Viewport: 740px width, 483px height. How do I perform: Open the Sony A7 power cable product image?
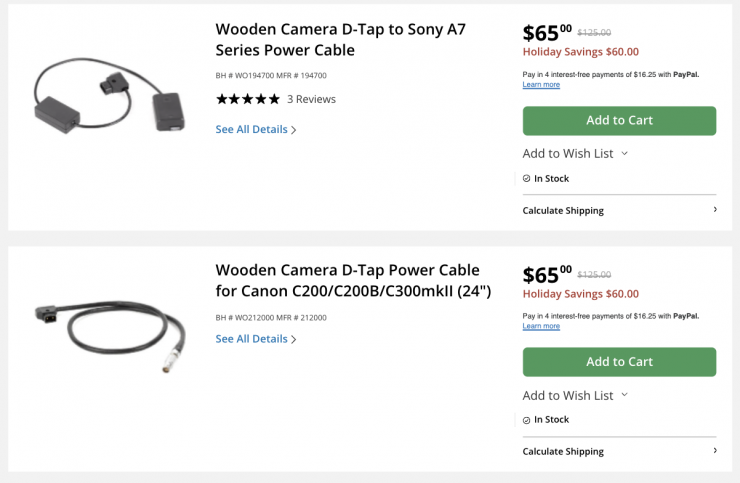(108, 96)
